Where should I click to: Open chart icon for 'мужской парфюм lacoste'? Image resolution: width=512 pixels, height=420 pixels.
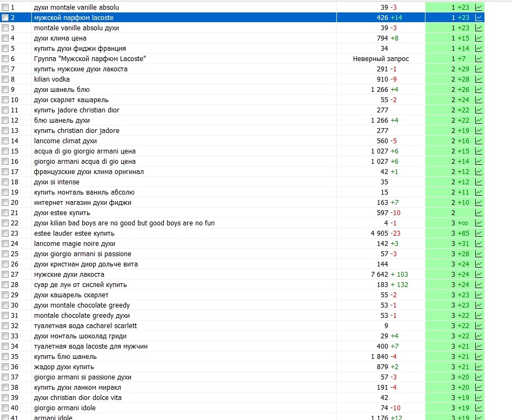pos(478,18)
